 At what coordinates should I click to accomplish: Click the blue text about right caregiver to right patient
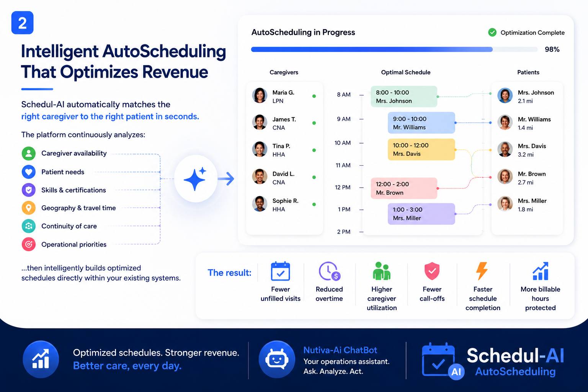tap(110, 116)
